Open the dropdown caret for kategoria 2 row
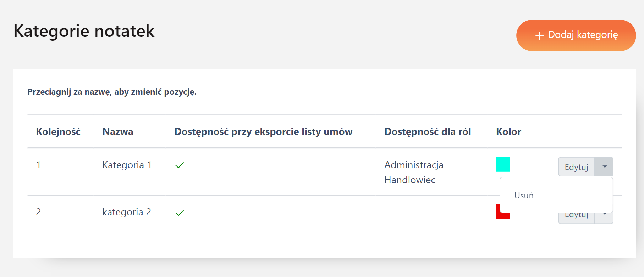Screen dimensions: 644x277 (604, 216)
